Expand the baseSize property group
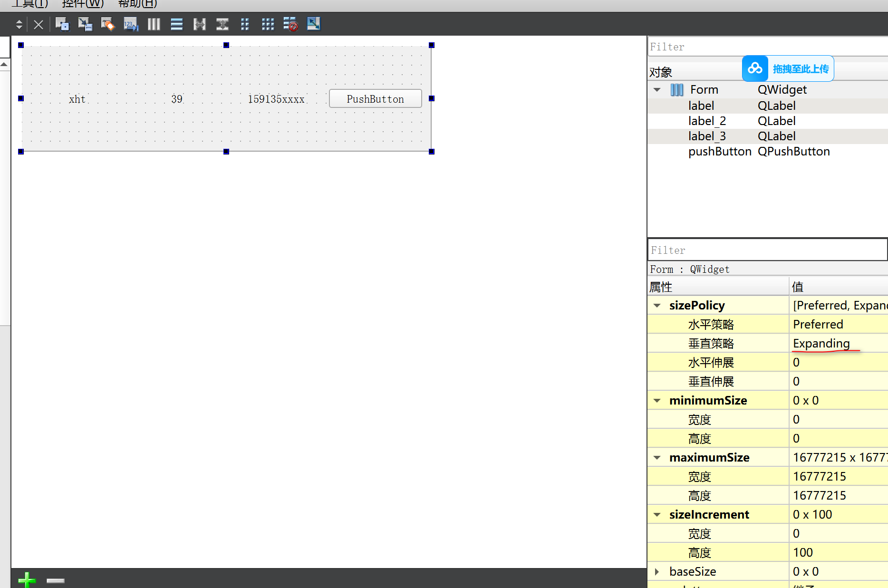 point(657,571)
